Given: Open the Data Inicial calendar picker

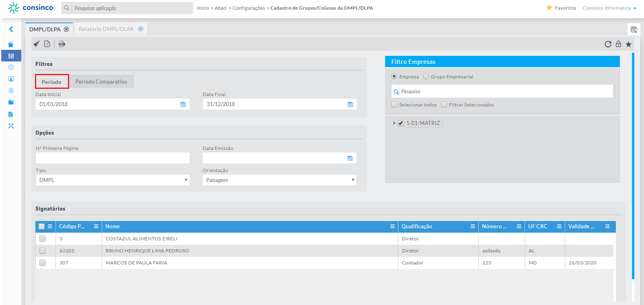Looking at the screenshot, I should click(183, 104).
